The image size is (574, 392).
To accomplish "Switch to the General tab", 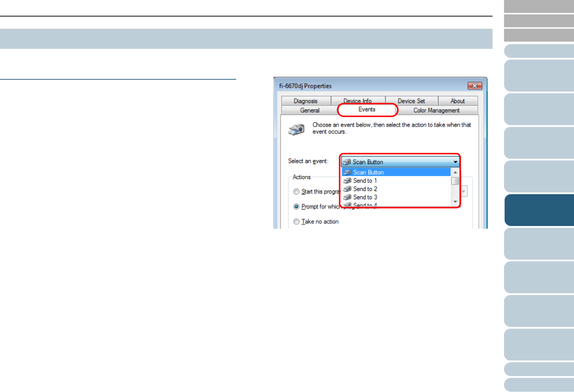I will 310,110.
